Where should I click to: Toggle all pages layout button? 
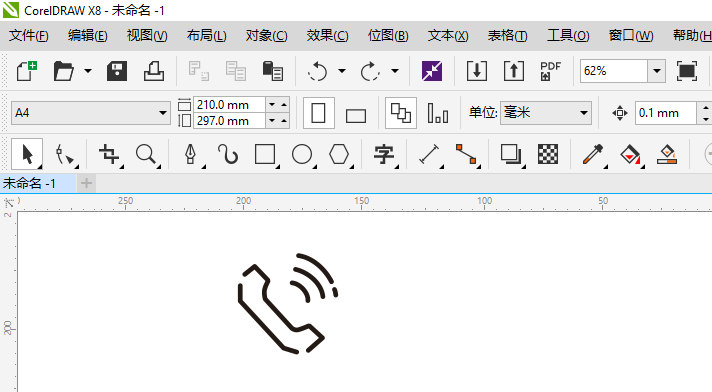pos(400,113)
